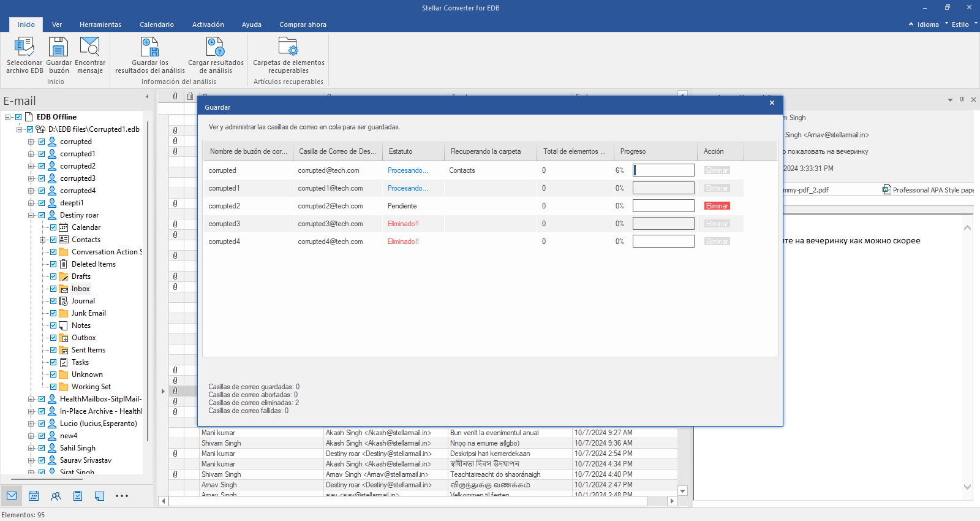Expand corrupted4 mailbox node
The height and width of the screenshot is (521, 980).
click(x=31, y=191)
